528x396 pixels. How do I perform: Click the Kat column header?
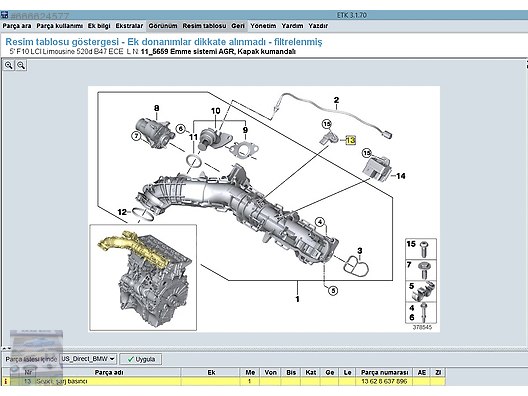click(x=310, y=372)
